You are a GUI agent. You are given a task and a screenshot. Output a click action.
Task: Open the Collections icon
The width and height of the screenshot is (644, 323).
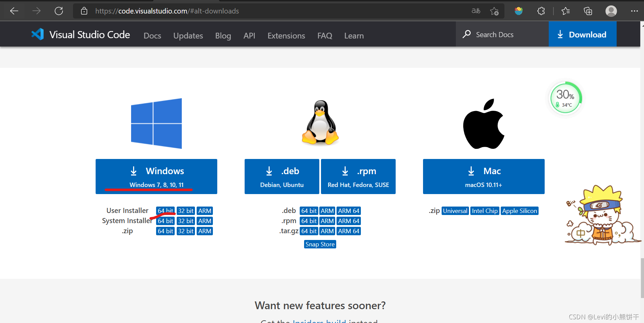588,11
